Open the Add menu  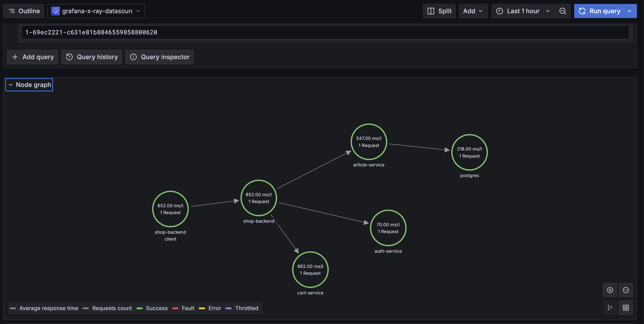click(x=473, y=11)
